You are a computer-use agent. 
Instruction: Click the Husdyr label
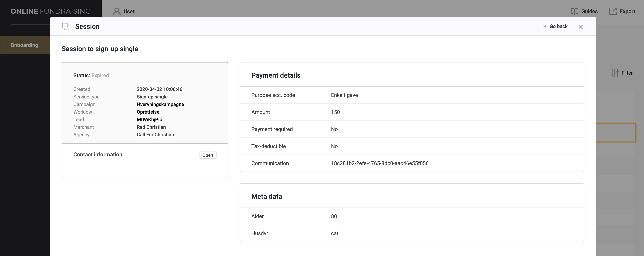259,233
